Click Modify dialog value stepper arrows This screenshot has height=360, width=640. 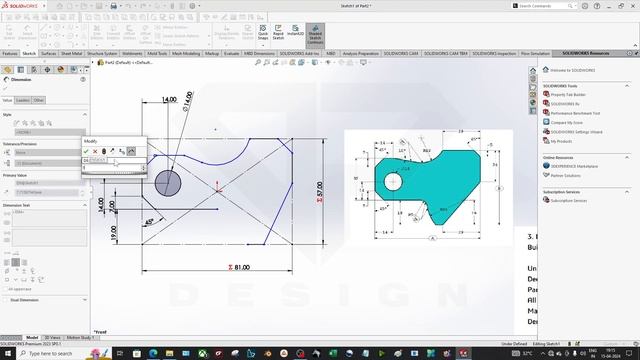143,168
